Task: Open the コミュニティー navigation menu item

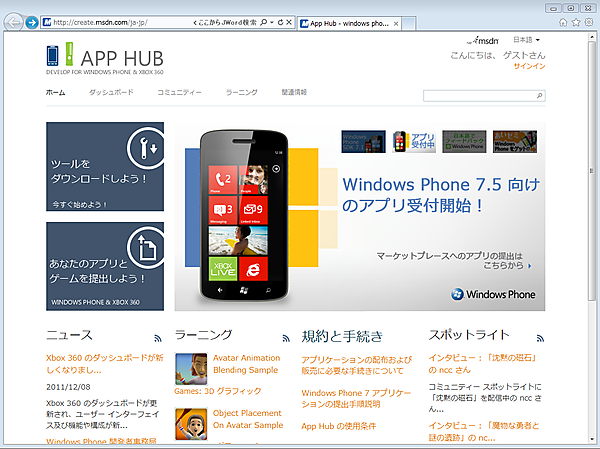Action: (179, 92)
